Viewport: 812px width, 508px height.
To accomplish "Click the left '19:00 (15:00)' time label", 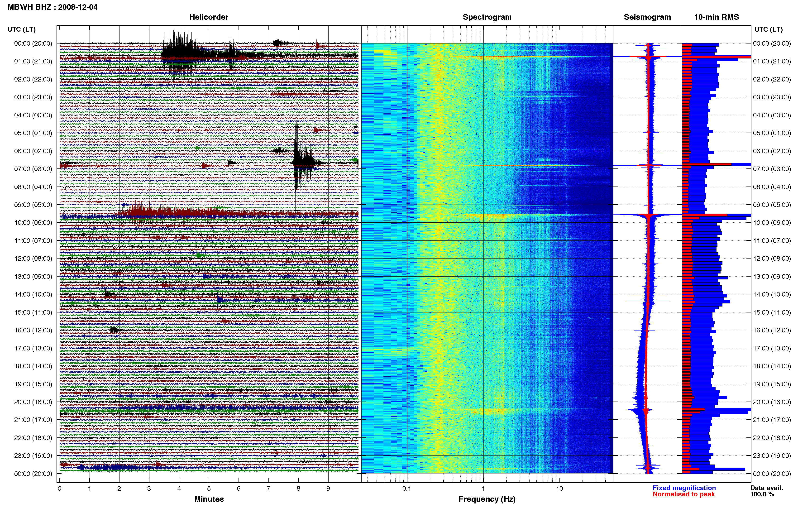I will click(33, 384).
